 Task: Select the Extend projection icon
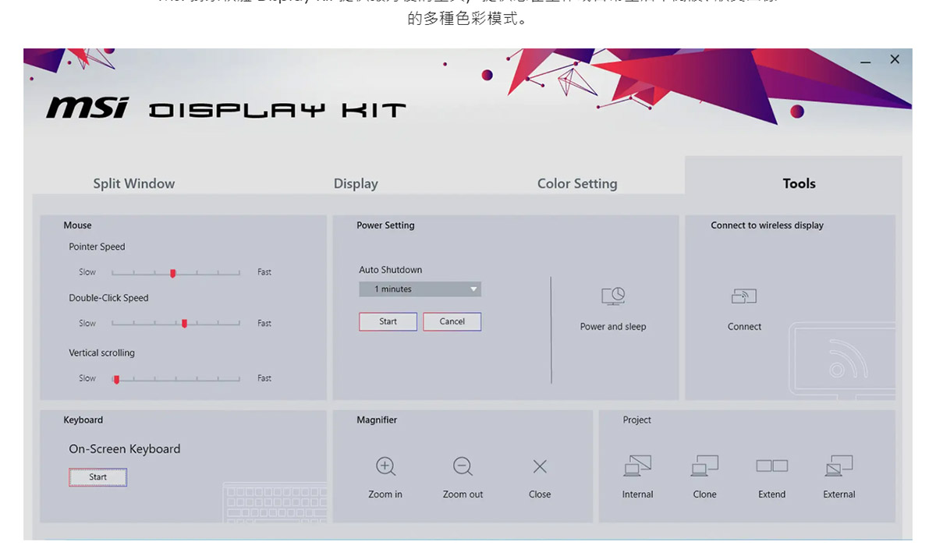coord(772,466)
